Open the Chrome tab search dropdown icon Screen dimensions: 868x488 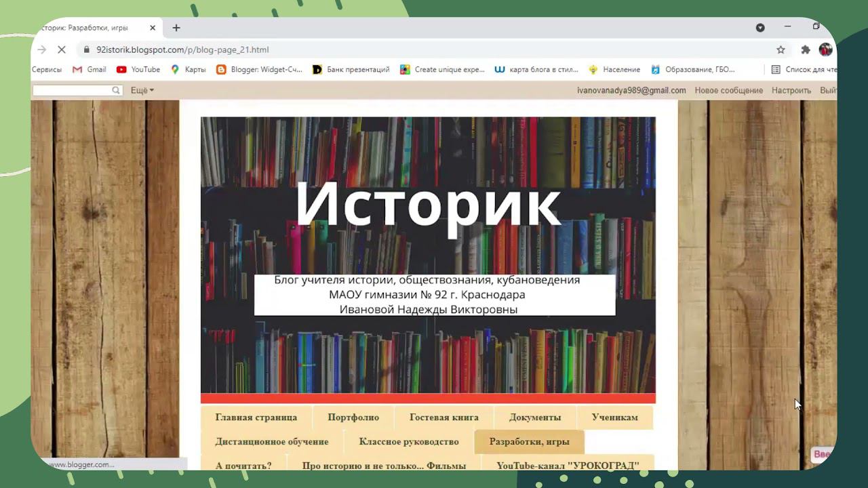tap(760, 28)
